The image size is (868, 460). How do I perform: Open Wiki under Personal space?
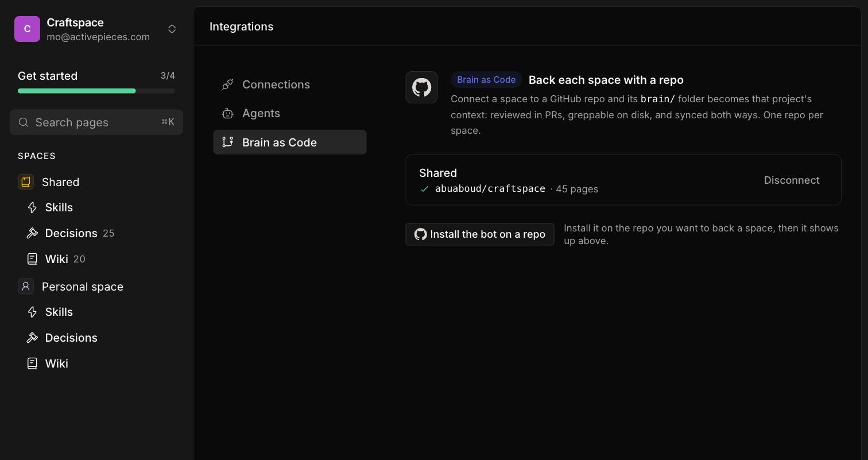(56, 364)
